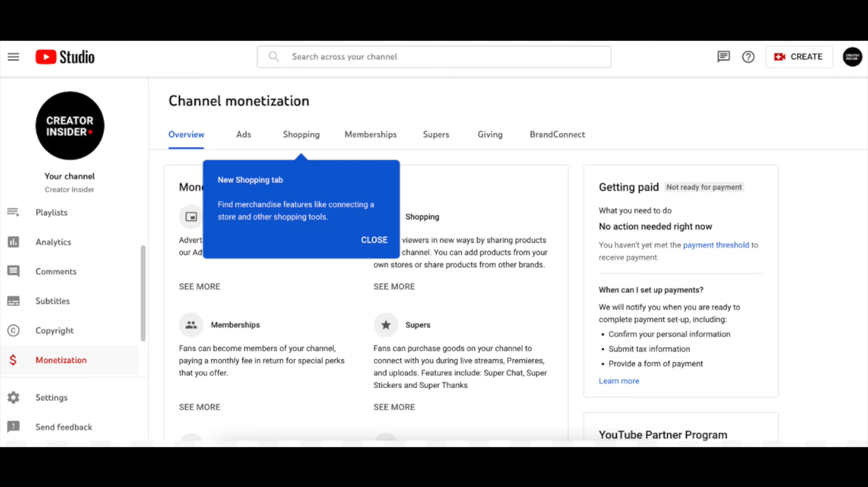Open Subtitles from the sidebar
This screenshot has width=868, height=487.
[x=52, y=301]
